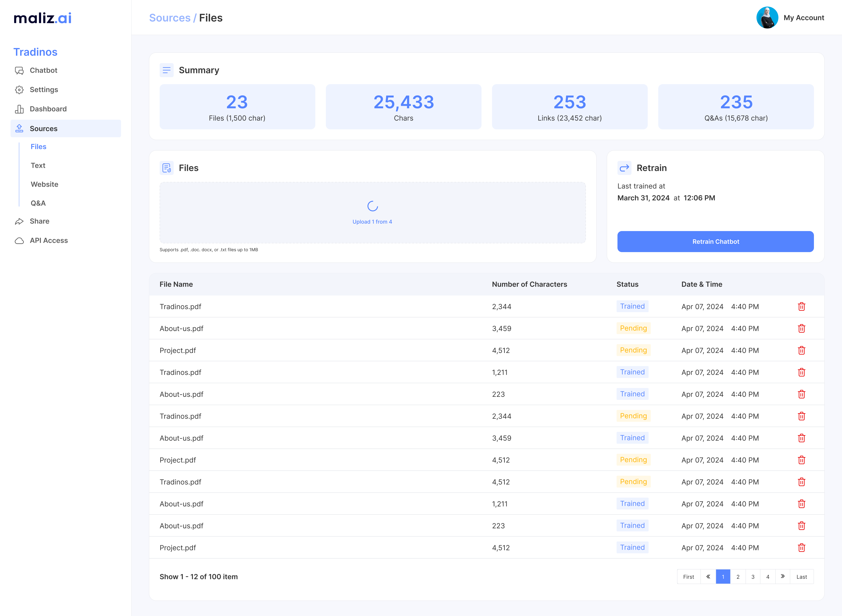
Task: Click Sources breadcrumb link in header
Action: tap(170, 18)
